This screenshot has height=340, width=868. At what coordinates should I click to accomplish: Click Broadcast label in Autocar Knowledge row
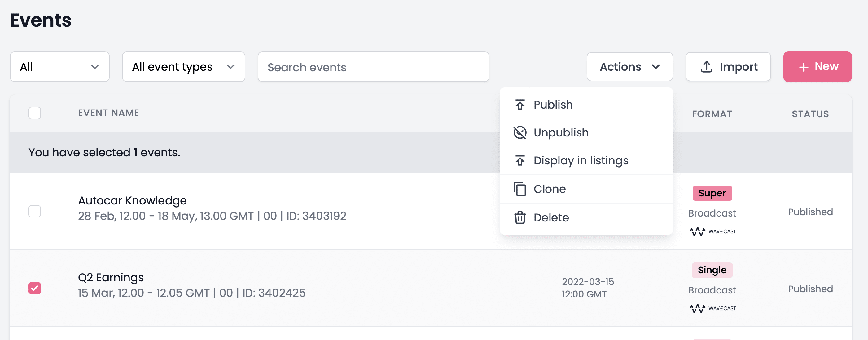(x=712, y=213)
